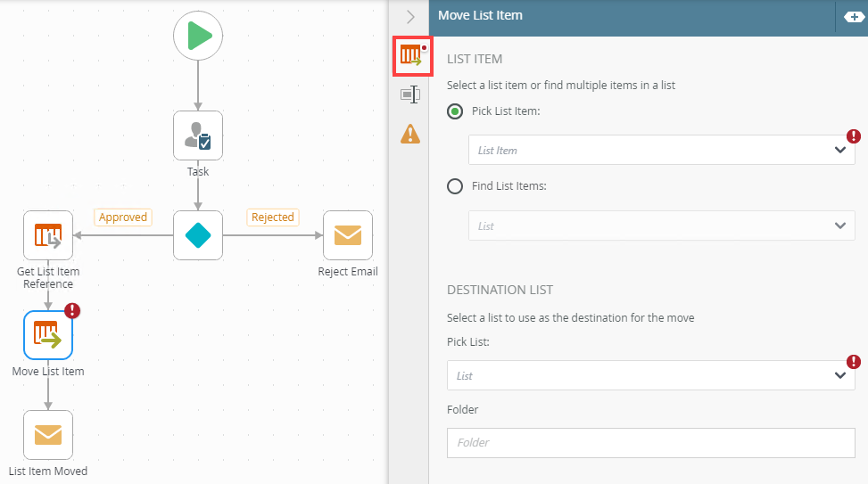868x484 pixels.
Task: Click the DESTINATION LIST section heading
Action: click(x=500, y=290)
